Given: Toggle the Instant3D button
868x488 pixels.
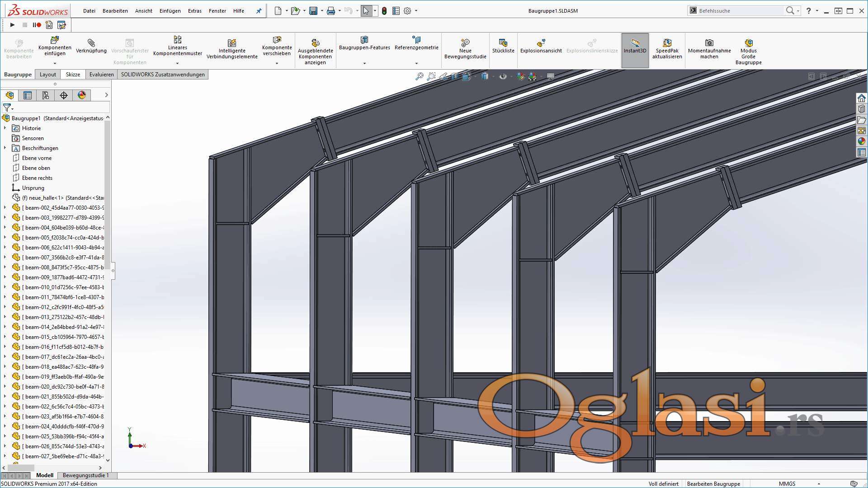Looking at the screenshot, I should click(x=635, y=43).
